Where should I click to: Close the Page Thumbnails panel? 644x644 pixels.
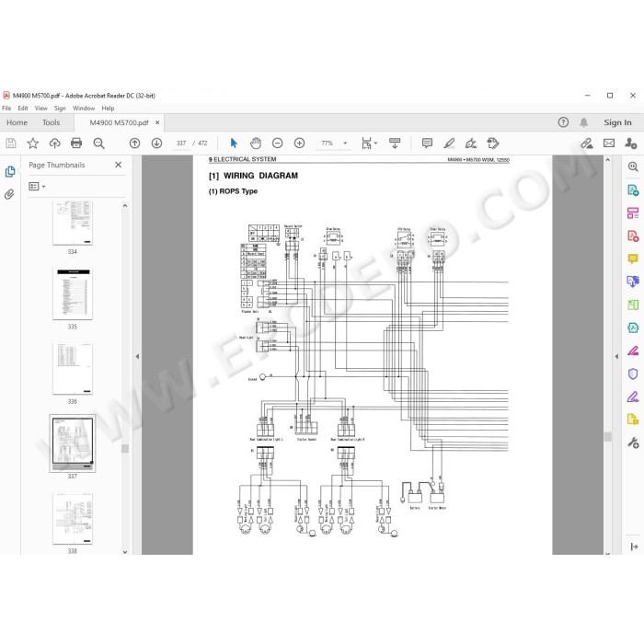(x=119, y=165)
